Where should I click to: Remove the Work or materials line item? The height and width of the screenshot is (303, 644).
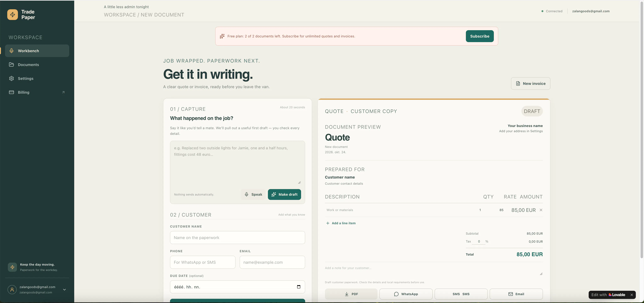click(541, 210)
